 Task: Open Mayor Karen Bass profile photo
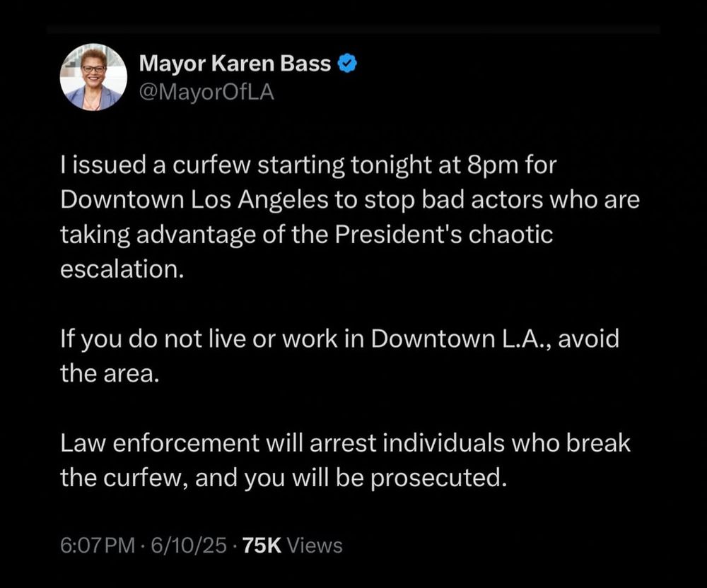point(94,77)
